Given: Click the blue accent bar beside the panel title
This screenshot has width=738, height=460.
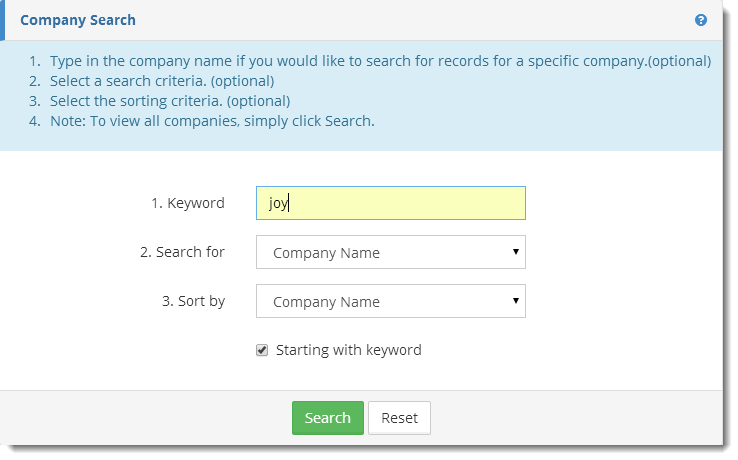Looking at the screenshot, I should (3, 20).
